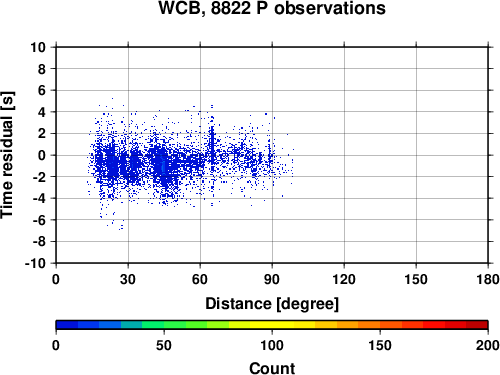Click the vertical data streak near 65 degrees
The image size is (500, 375).
[x=212, y=147]
